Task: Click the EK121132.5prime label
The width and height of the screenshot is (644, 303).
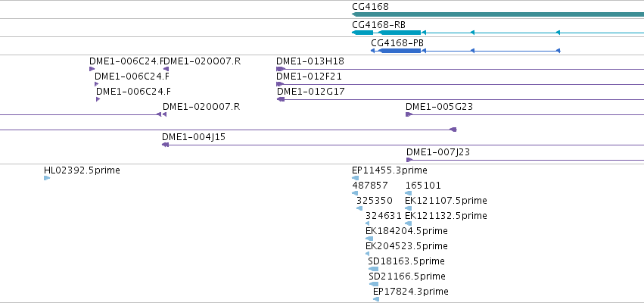Action: pyautogui.click(x=446, y=216)
